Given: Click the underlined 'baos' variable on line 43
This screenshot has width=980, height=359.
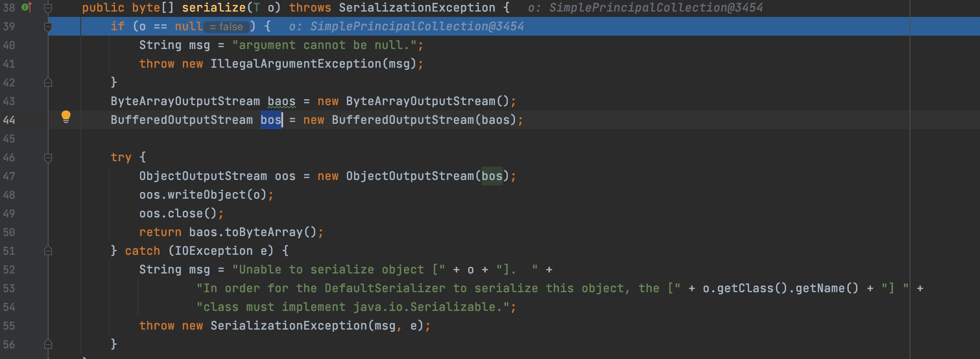Looking at the screenshot, I should pyautogui.click(x=281, y=102).
